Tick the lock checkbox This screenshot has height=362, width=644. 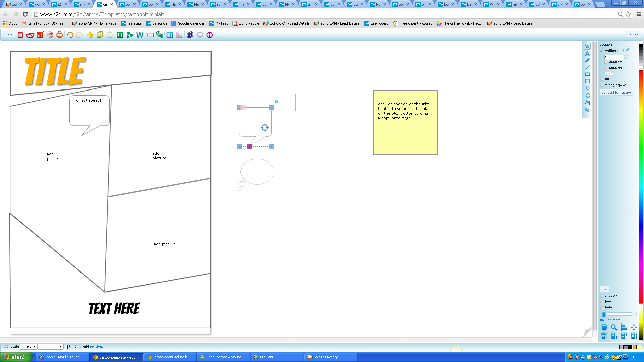point(602,302)
